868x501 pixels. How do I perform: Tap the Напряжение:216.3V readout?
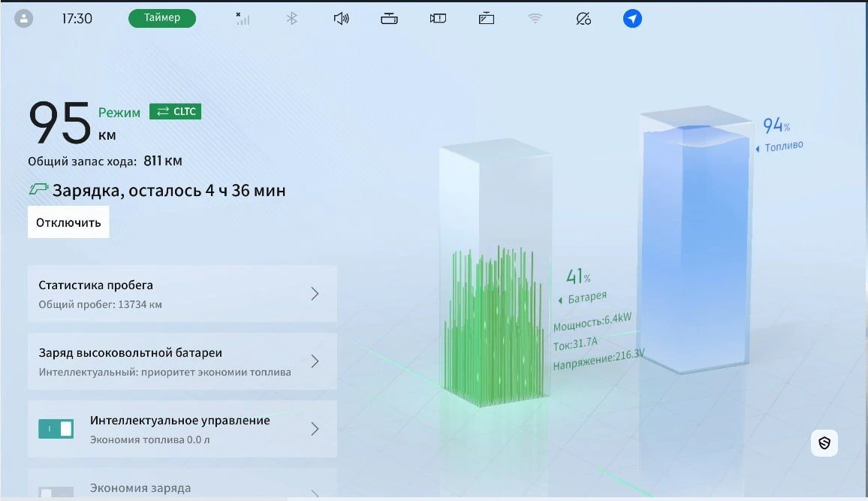[x=599, y=359]
